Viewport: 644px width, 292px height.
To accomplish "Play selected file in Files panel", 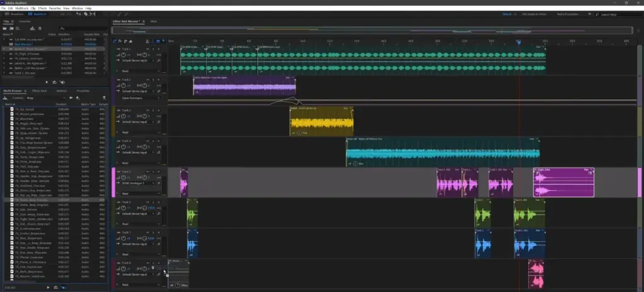I will (47, 82).
